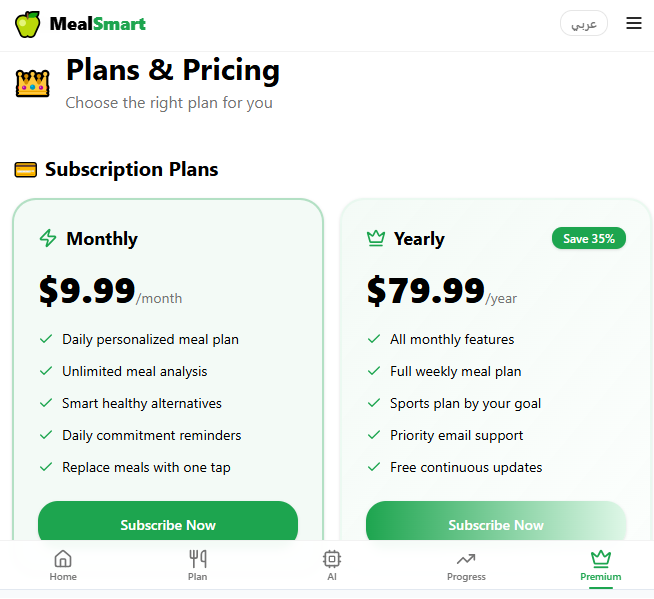Click the MealSmart brand name

[x=97, y=24]
